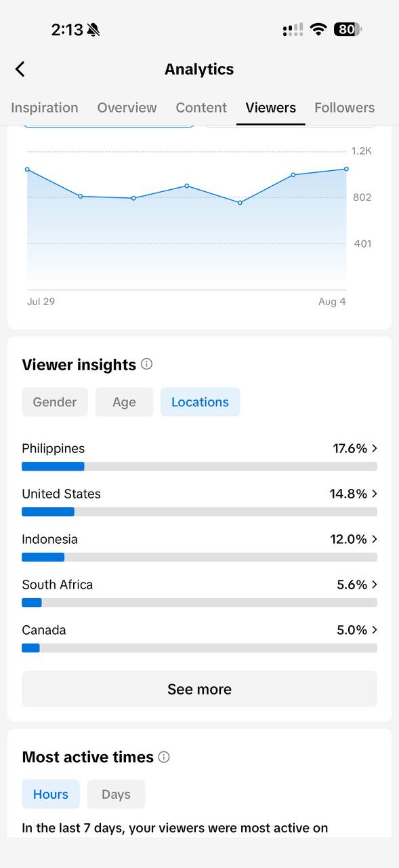This screenshot has width=399, height=868.
Task: Open the Followers tab
Action: [x=344, y=108]
